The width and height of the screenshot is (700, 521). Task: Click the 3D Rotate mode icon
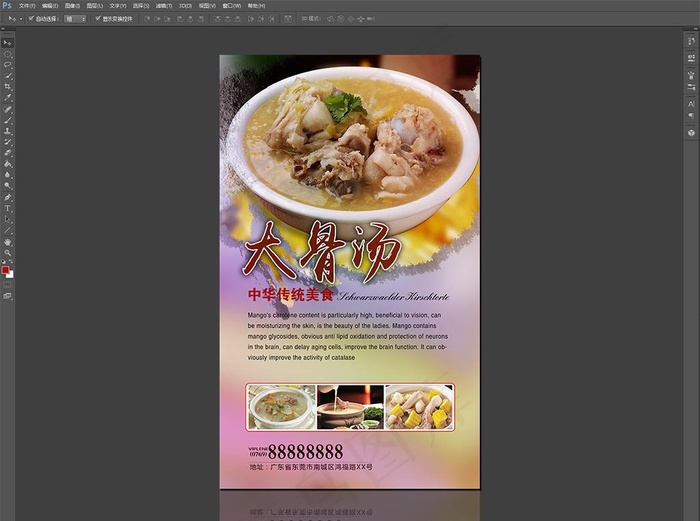[x=331, y=19]
